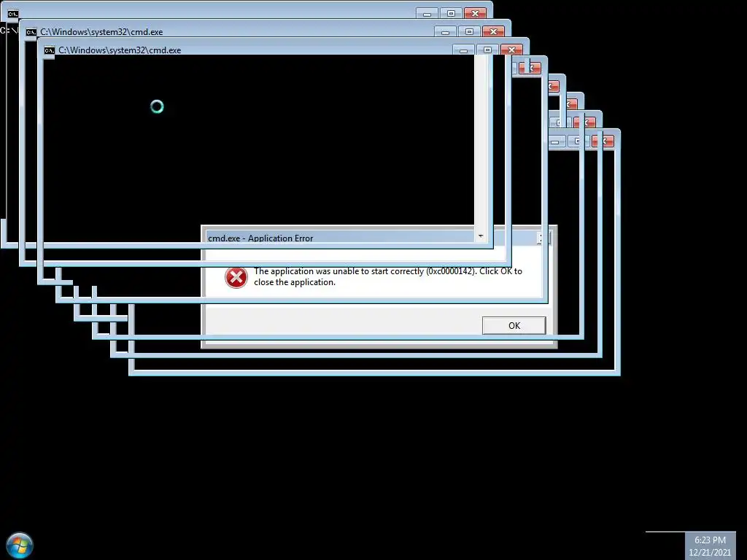Screen dimensions: 747x560
Task: Click the red error icon in the dialog
Action: pos(236,277)
